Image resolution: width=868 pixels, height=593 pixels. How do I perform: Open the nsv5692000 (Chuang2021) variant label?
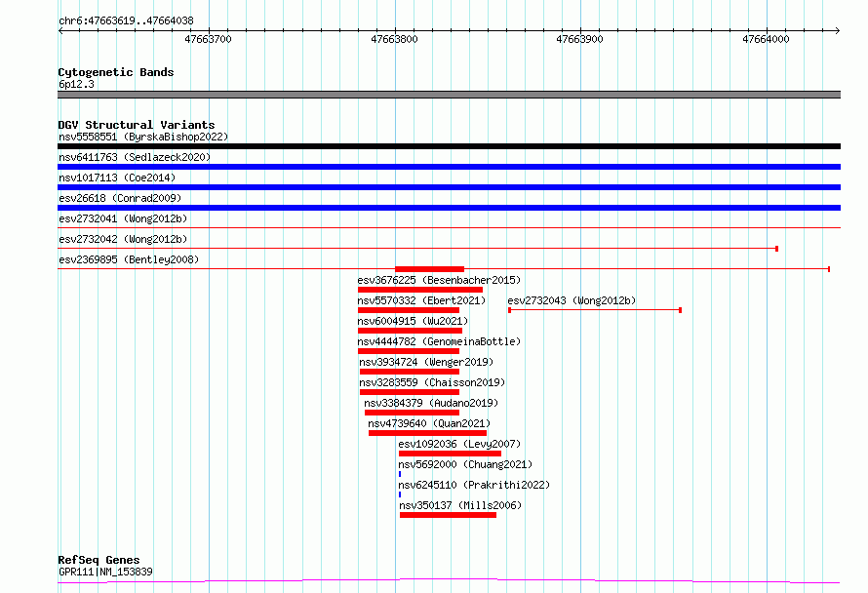click(x=465, y=464)
